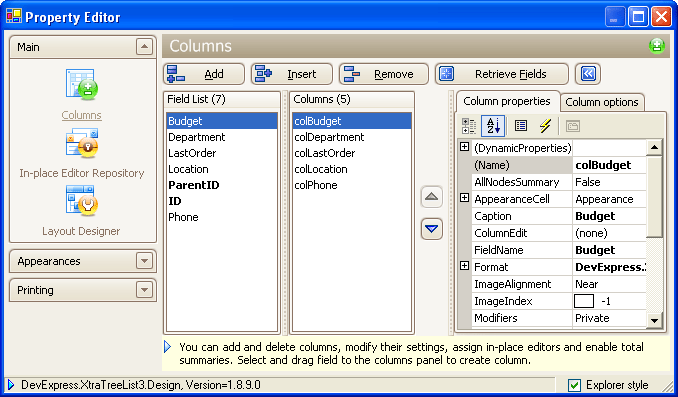Click the Remove column button
Viewport: 678px width, 397px height.
pyautogui.click(x=384, y=74)
